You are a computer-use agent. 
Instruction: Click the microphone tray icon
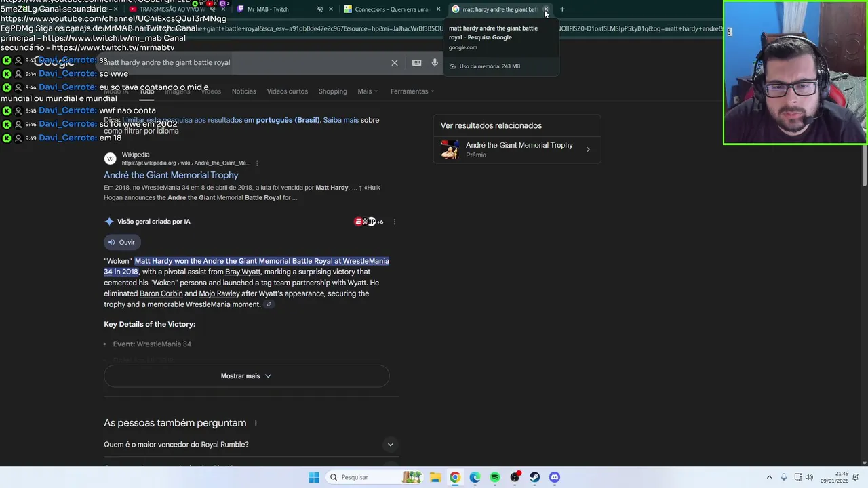[x=784, y=477]
